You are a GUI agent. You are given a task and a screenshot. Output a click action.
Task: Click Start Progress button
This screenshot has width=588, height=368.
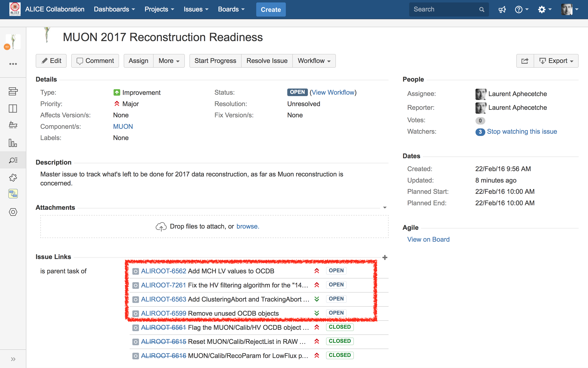pos(215,61)
